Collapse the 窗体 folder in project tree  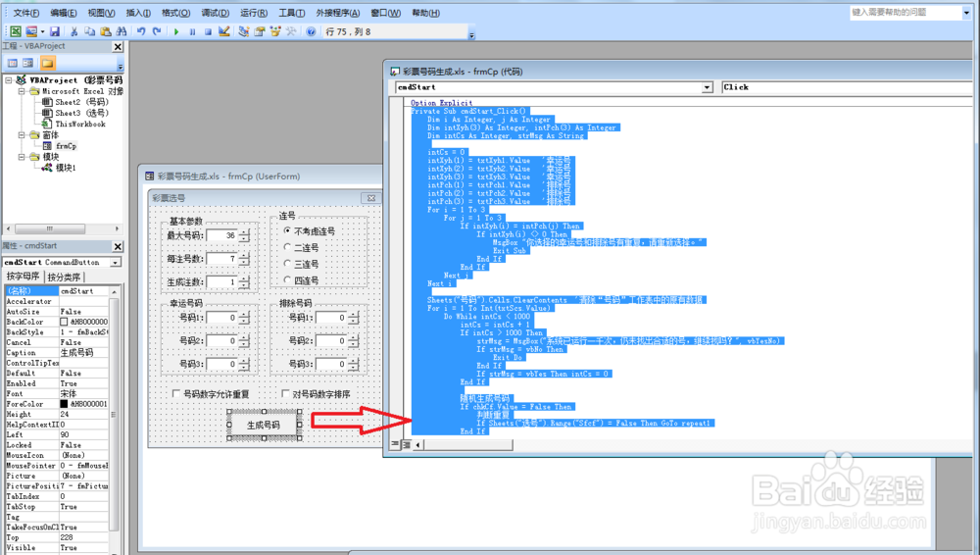click(x=22, y=135)
